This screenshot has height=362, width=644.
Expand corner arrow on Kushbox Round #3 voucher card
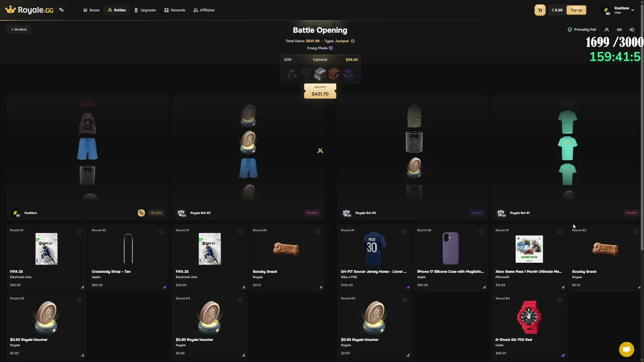(x=83, y=355)
